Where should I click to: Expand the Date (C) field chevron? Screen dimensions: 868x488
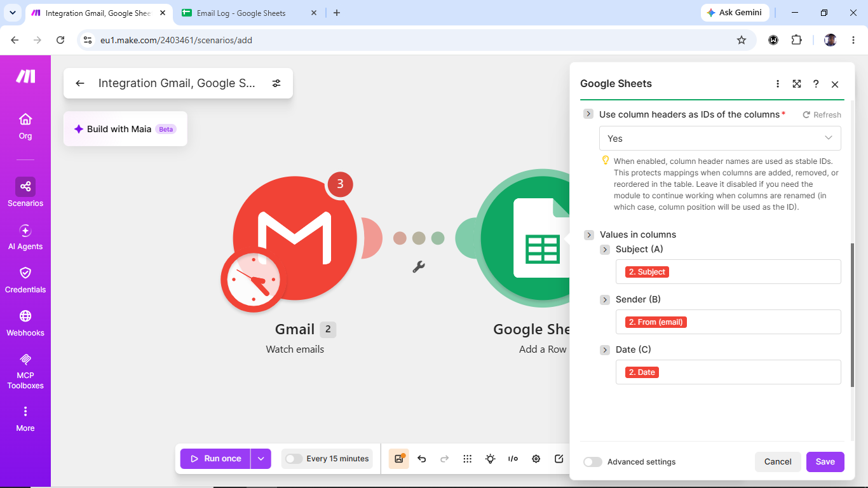point(605,349)
